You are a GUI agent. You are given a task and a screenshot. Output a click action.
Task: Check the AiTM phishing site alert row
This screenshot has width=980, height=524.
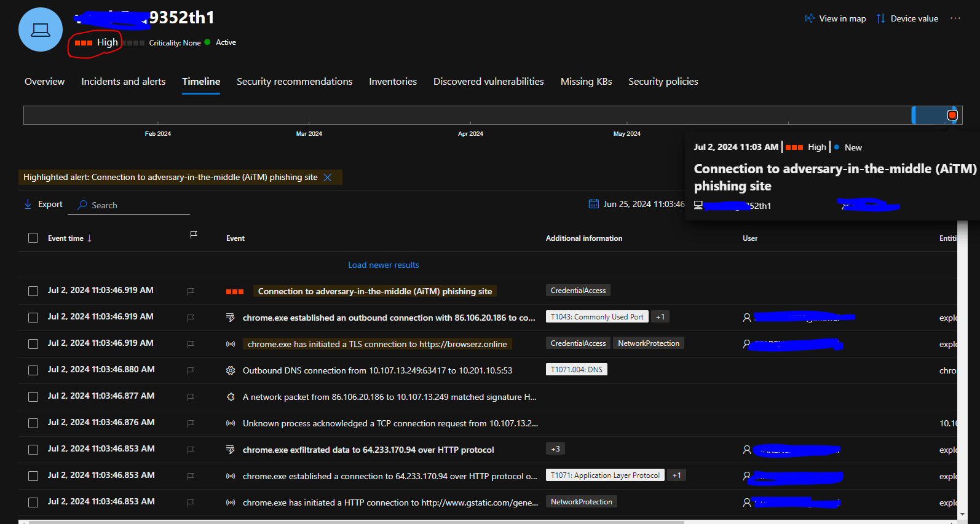[x=33, y=291]
